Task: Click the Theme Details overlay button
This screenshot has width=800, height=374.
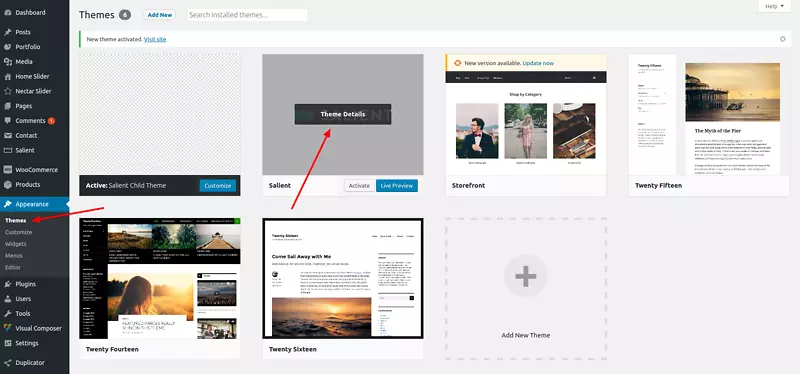Action: (343, 114)
